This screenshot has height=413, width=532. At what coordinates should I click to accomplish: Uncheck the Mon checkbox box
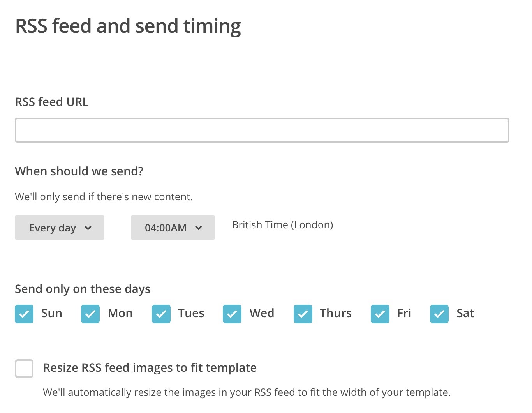coord(90,314)
